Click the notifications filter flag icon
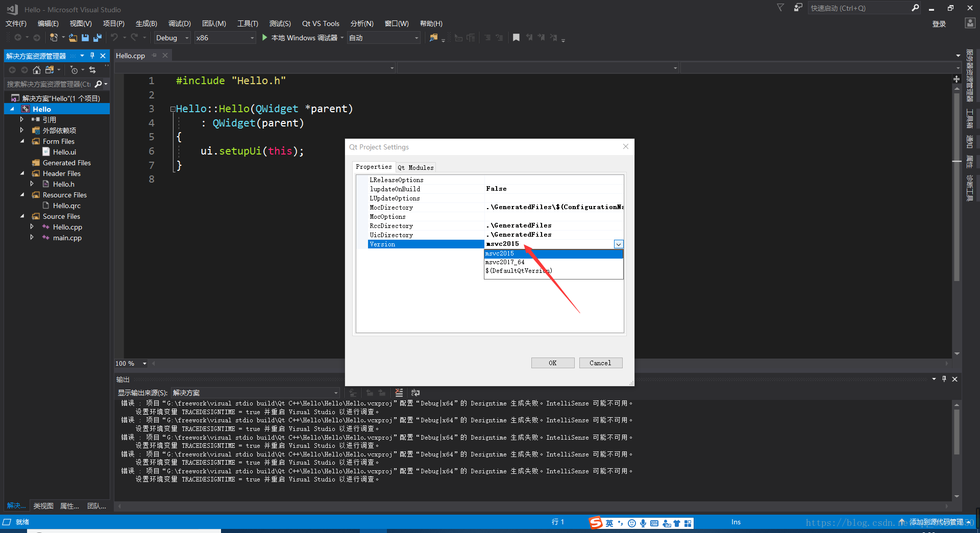The height and width of the screenshot is (533, 980). point(780,8)
